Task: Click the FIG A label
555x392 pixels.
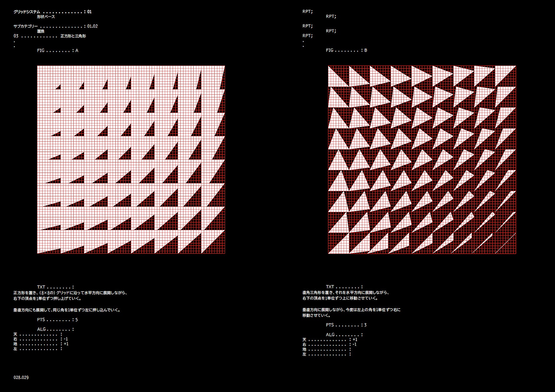Action: (58, 50)
